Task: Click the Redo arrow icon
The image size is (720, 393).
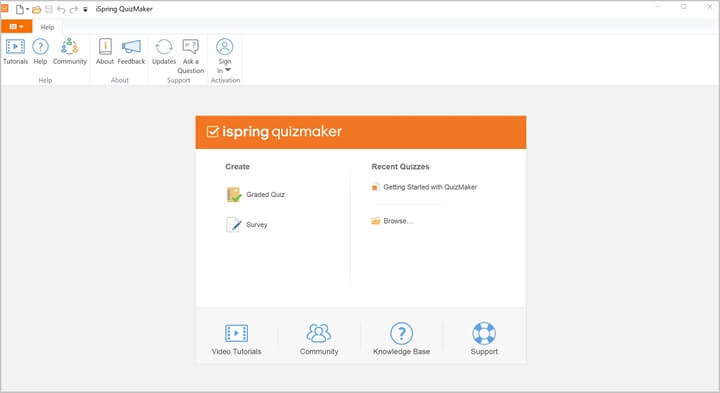Action: click(73, 9)
